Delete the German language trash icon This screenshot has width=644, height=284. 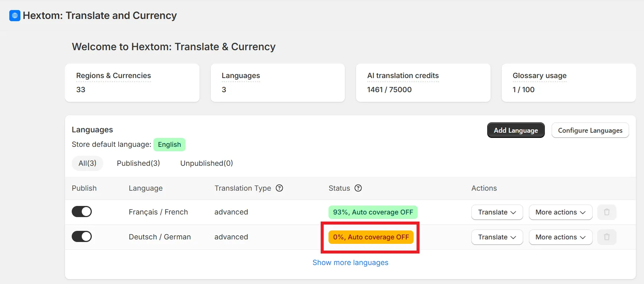607,237
